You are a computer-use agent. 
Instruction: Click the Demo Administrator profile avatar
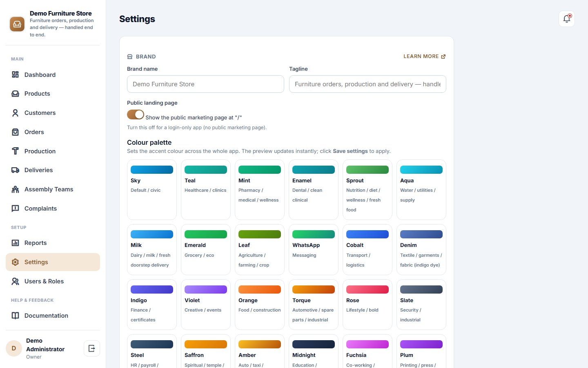pyautogui.click(x=14, y=348)
